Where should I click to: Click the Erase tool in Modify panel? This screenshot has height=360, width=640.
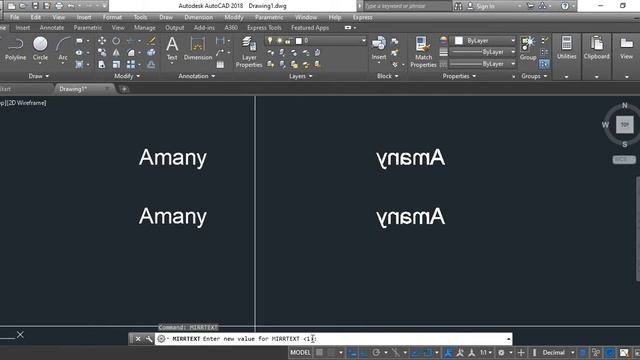click(151, 40)
